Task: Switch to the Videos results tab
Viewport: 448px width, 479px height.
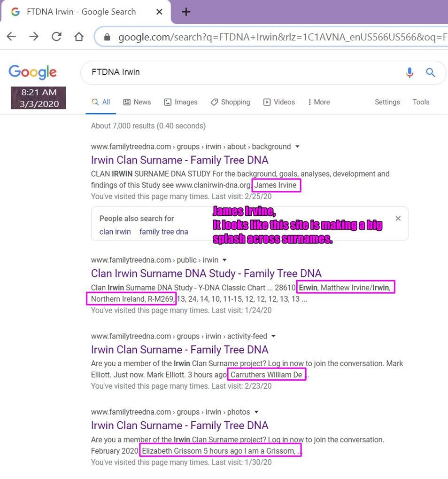Action: [x=279, y=102]
